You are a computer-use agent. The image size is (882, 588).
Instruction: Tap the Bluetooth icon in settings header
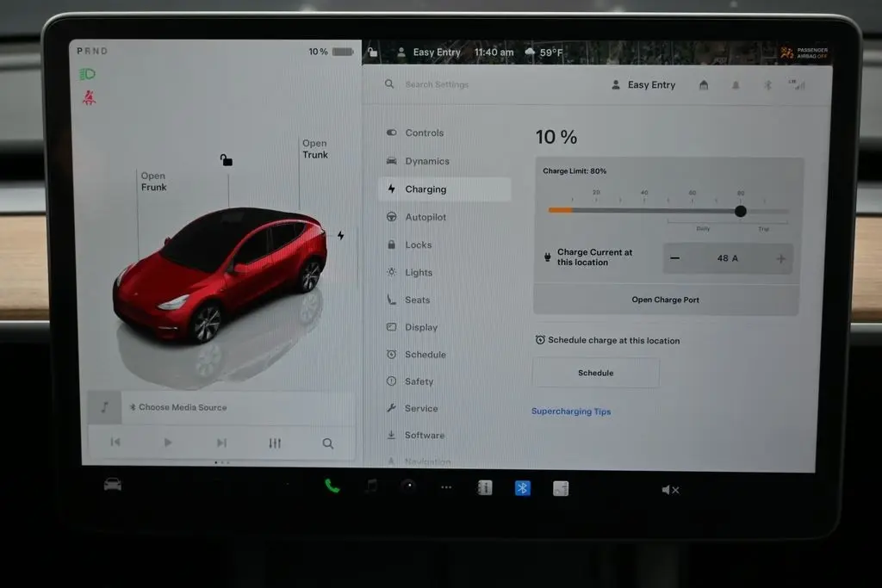[767, 85]
